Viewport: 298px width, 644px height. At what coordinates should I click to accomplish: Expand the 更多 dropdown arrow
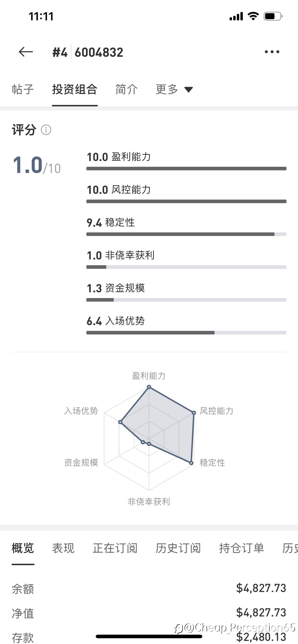point(189,90)
